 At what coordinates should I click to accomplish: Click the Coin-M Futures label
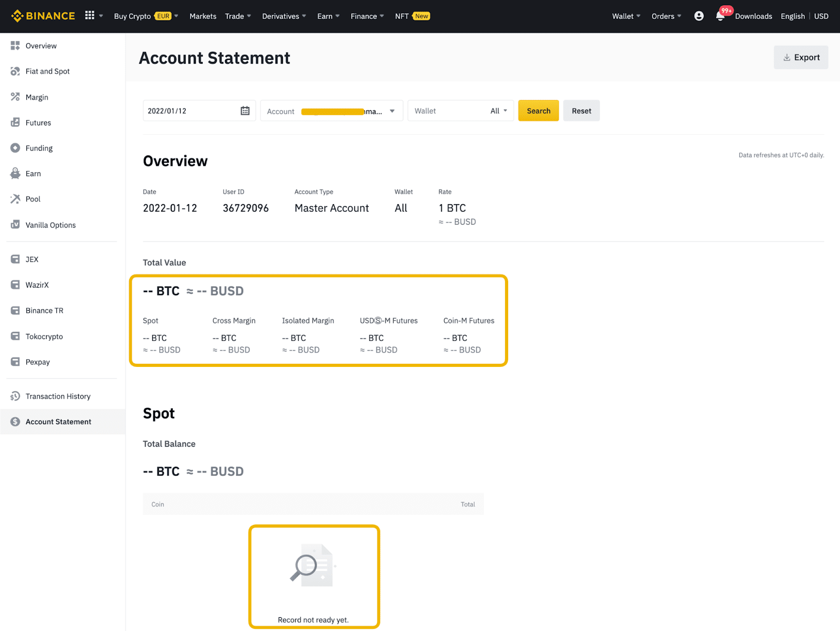pyautogui.click(x=469, y=321)
